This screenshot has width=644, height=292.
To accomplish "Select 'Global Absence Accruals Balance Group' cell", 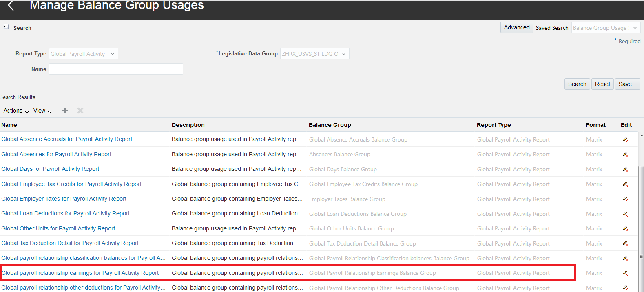I will (x=358, y=139).
